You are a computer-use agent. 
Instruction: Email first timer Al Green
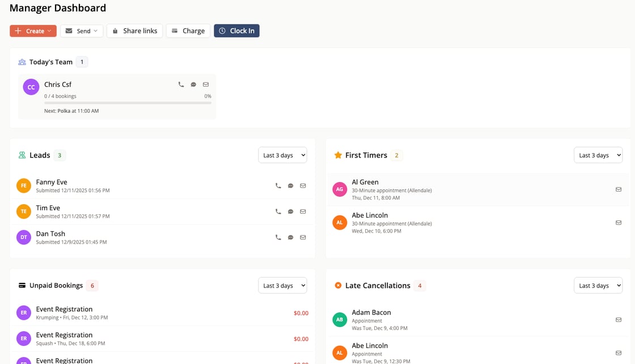click(x=619, y=189)
